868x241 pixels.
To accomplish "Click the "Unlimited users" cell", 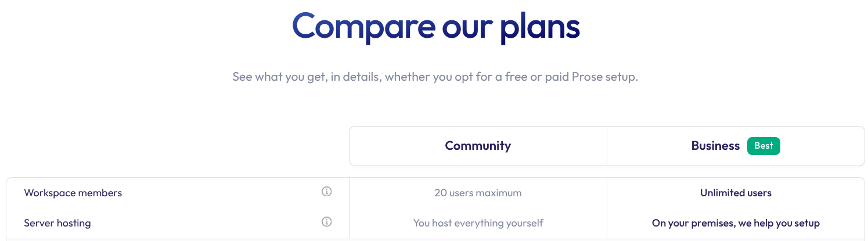I will [736, 193].
